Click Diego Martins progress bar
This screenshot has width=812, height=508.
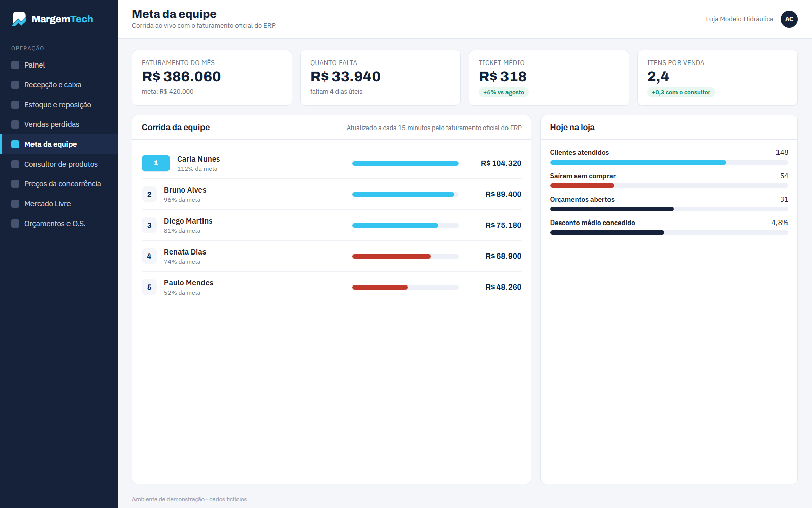(405, 225)
